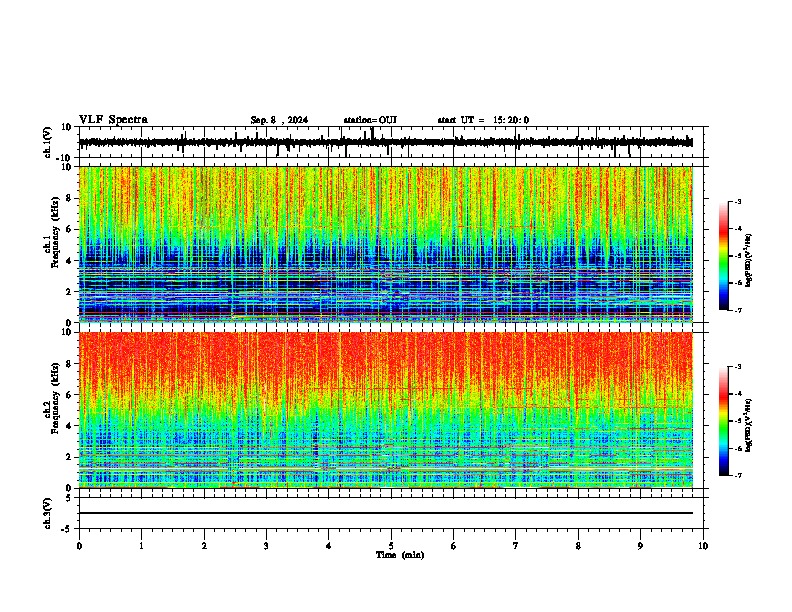Click the time axis tick label "4"

click(329, 546)
